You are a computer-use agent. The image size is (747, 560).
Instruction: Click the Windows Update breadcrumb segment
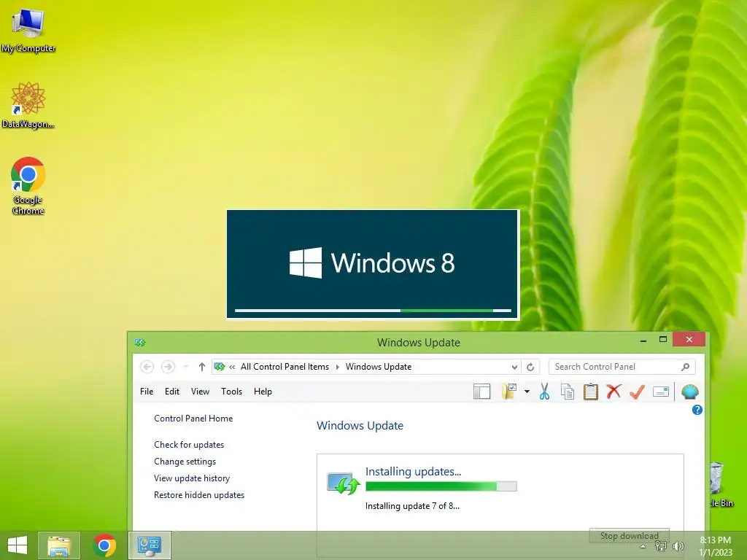[379, 367]
